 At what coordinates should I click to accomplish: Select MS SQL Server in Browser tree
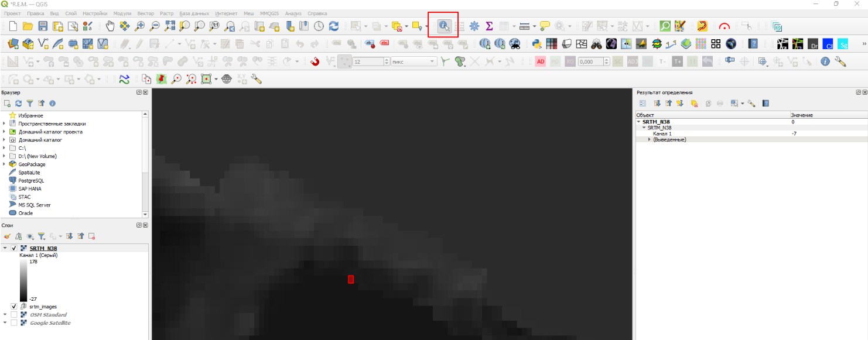coord(35,205)
